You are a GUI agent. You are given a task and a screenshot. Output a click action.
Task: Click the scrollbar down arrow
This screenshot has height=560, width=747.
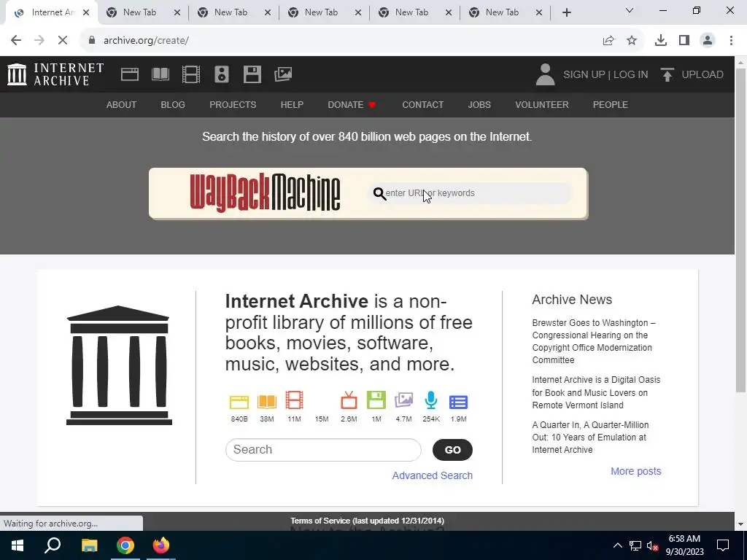741,524
